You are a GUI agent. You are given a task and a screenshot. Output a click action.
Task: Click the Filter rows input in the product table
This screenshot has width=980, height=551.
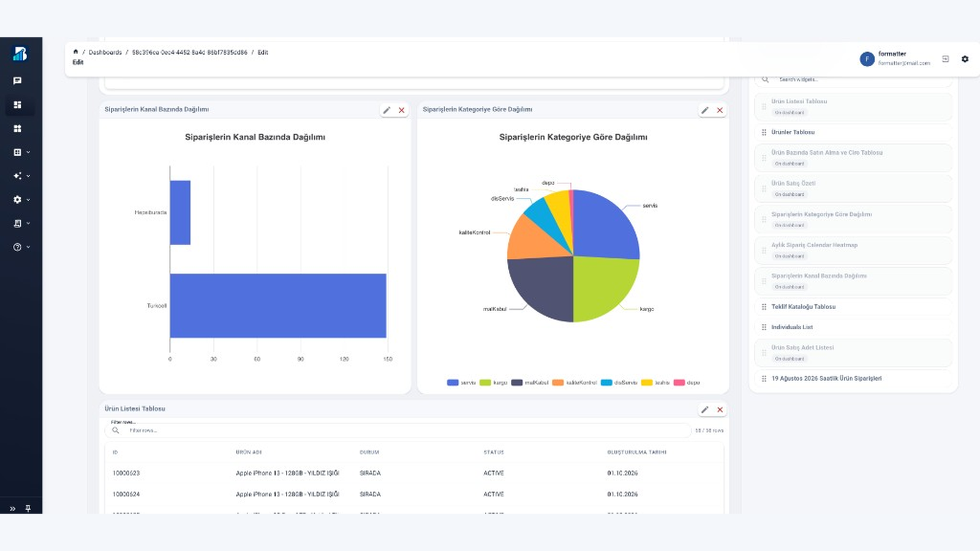point(398,430)
